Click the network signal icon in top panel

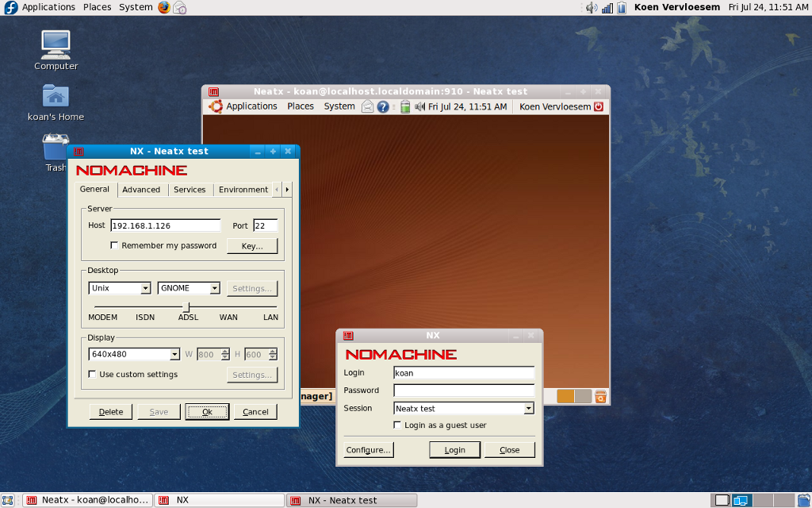pyautogui.click(x=607, y=7)
